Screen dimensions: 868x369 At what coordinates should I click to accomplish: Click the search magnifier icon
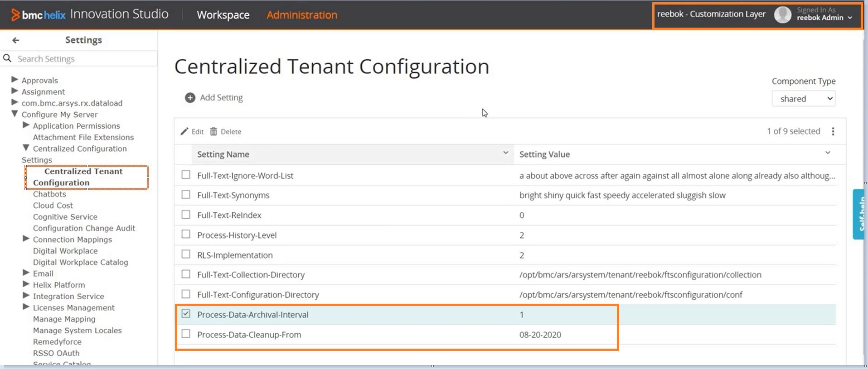tap(7, 58)
